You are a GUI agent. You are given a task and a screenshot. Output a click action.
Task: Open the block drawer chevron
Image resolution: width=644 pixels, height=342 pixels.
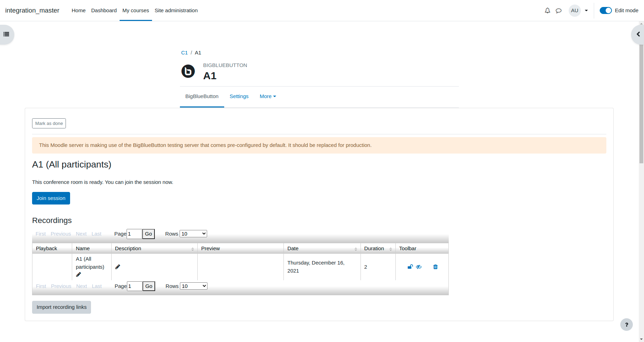click(638, 34)
